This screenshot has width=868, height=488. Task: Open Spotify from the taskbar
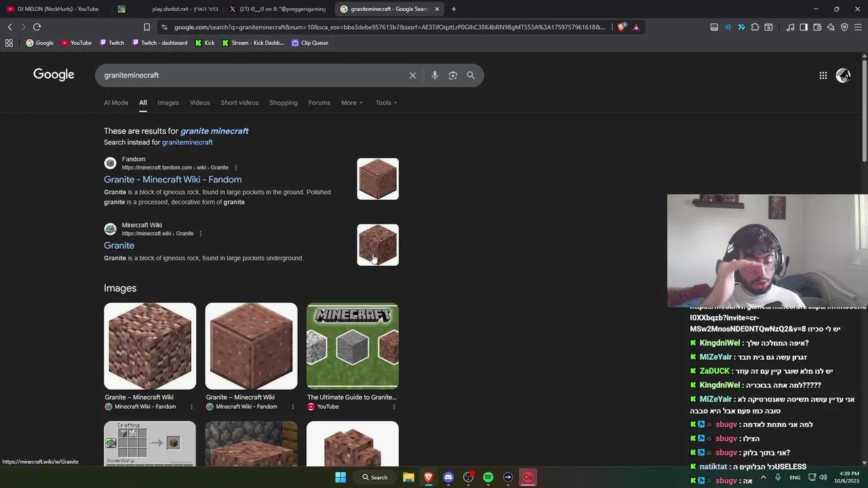(x=488, y=477)
